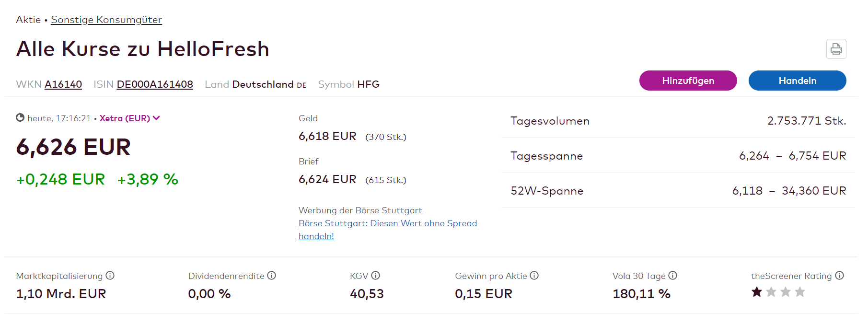This screenshot has height=336, width=868.
Task: Click the info icon beside Dividendenrendite
Action: [272, 276]
